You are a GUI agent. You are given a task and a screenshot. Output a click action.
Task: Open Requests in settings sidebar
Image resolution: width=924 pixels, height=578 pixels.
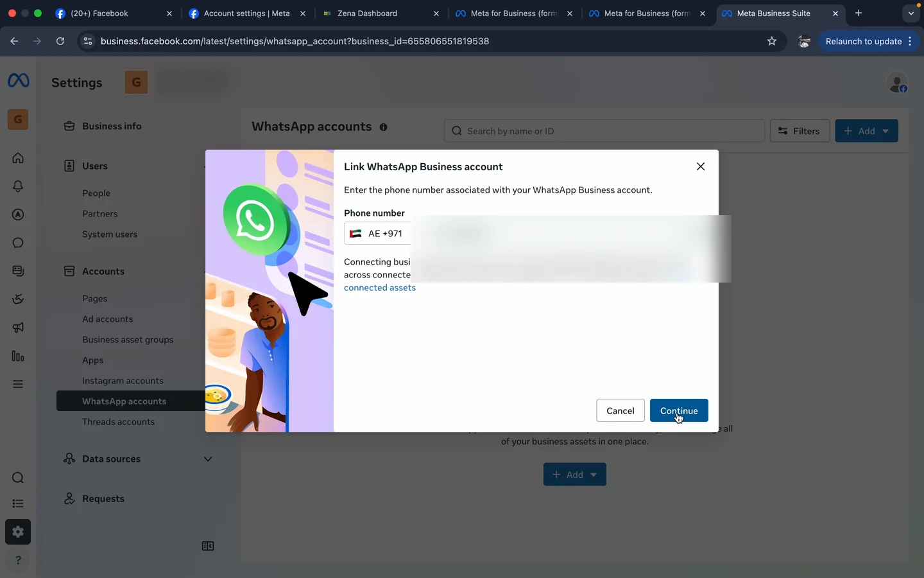tap(103, 499)
